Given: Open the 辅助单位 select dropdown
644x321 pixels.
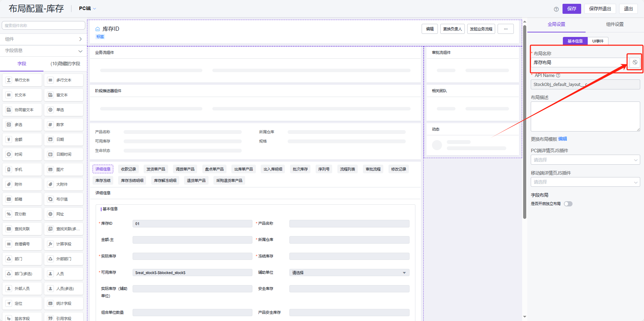Looking at the screenshot, I should pyautogui.click(x=349, y=273).
